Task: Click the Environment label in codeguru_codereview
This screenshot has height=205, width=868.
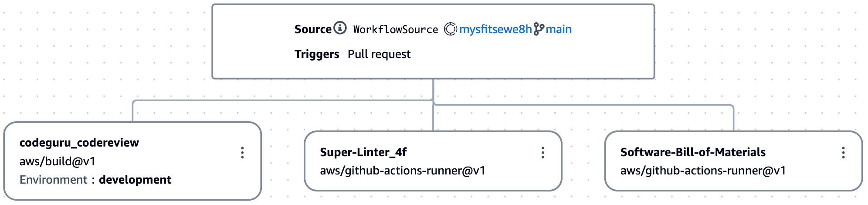Action: click(x=53, y=180)
